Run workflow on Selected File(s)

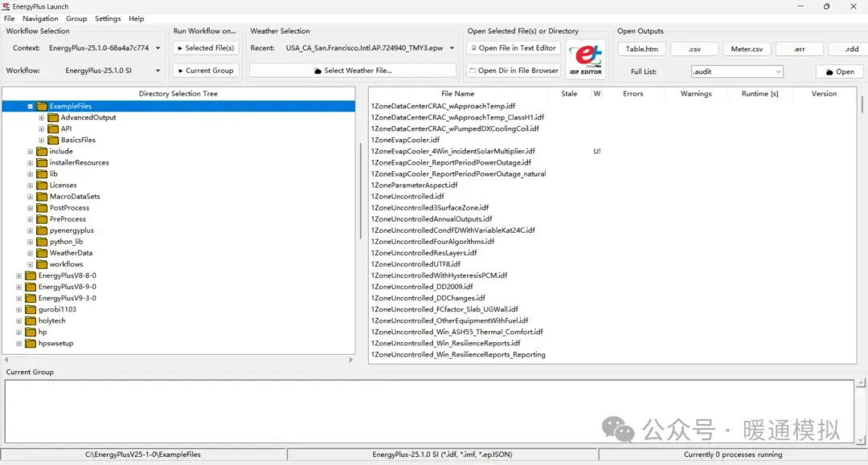click(206, 48)
